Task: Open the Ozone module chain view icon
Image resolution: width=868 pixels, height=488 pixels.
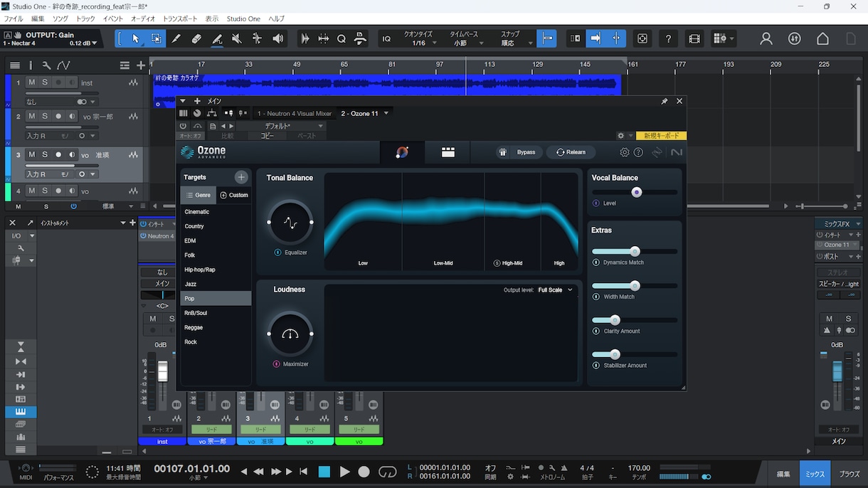Action: (x=448, y=152)
